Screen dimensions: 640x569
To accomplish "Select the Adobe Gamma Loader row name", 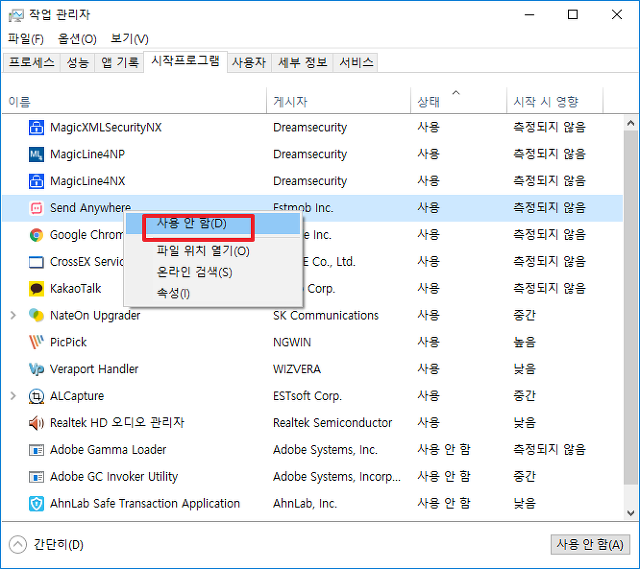I will coord(108,450).
